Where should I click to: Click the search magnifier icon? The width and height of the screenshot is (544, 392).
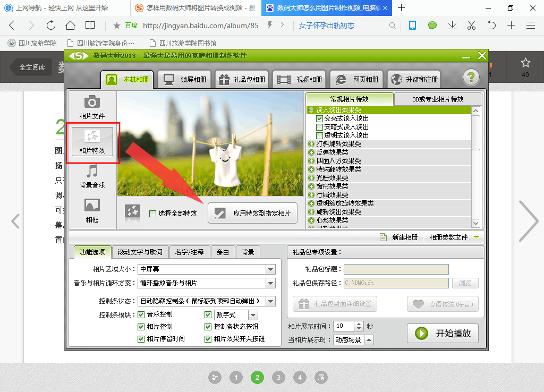393,25
